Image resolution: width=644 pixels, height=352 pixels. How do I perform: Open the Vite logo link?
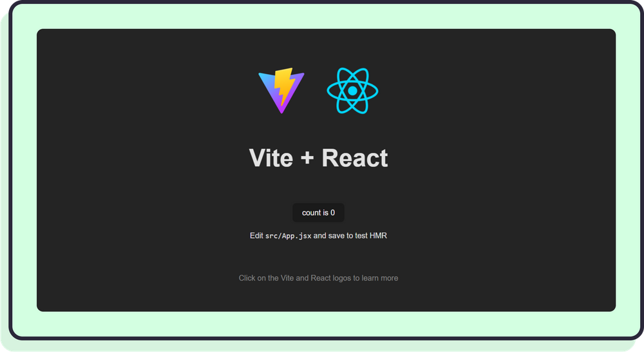(281, 90)
